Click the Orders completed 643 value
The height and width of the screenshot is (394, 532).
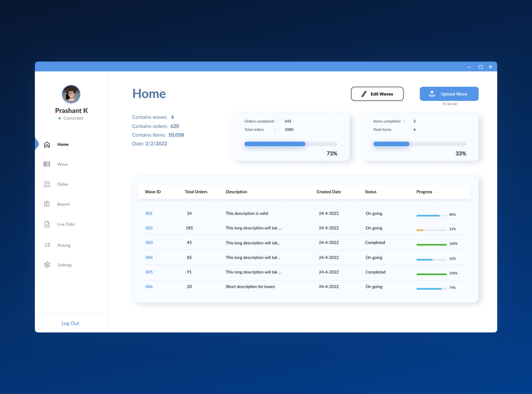[x=288, y=121]
